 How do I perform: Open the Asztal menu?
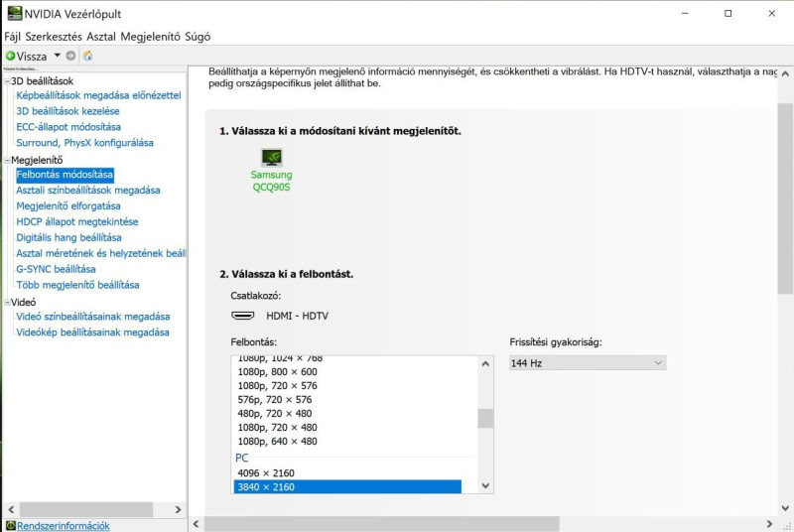pos(101,37)
